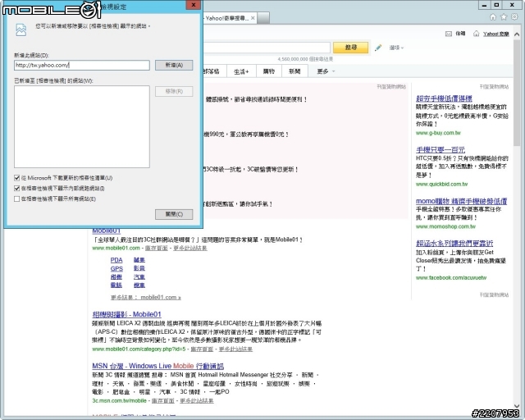Click the scrollbar up arrow

[517, 34]
